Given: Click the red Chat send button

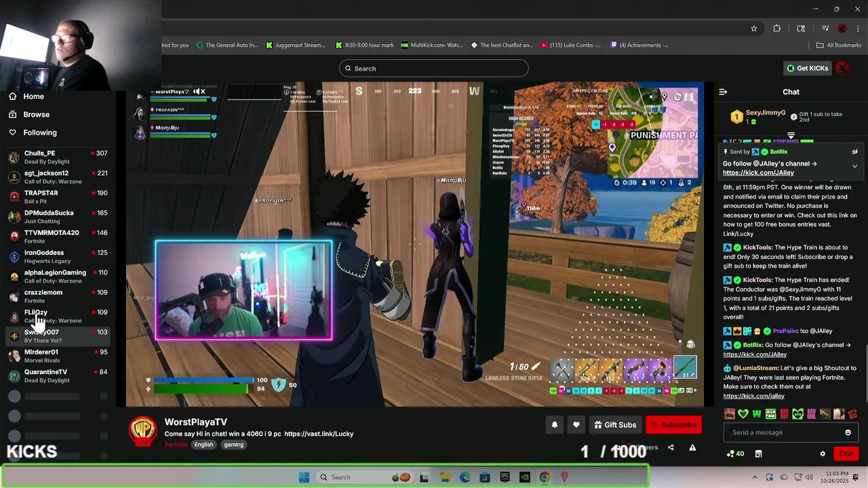Looking at the screenshot, I should 846,454.
